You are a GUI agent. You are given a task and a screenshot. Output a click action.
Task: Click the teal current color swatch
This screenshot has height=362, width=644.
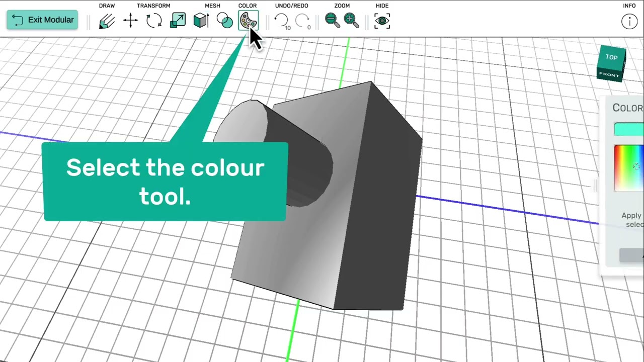[629, 129]
